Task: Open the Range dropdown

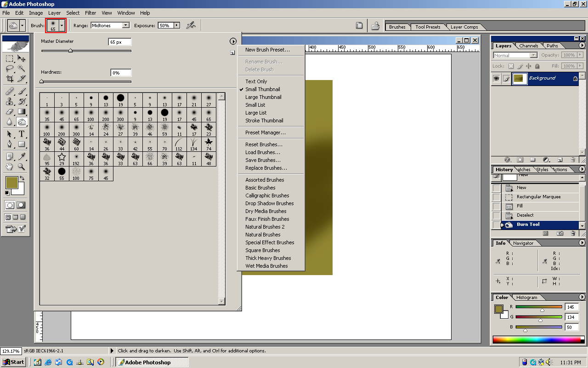Action: click(x=125, y=26)
